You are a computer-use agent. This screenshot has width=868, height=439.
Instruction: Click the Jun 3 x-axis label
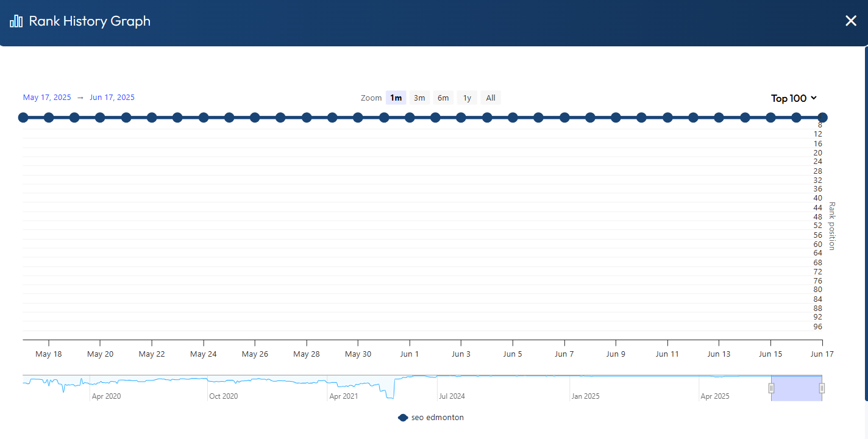pyautogui.click(x=461, y=354)
